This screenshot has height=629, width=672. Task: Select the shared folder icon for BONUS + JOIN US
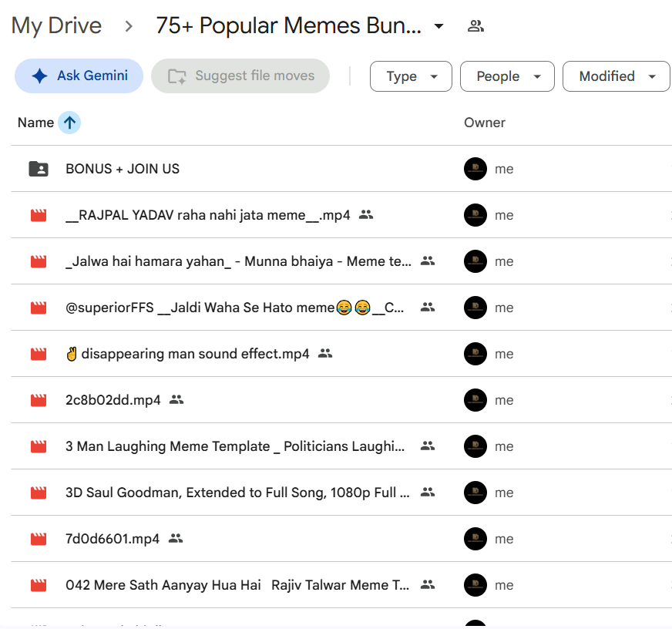tap(39, 169)
